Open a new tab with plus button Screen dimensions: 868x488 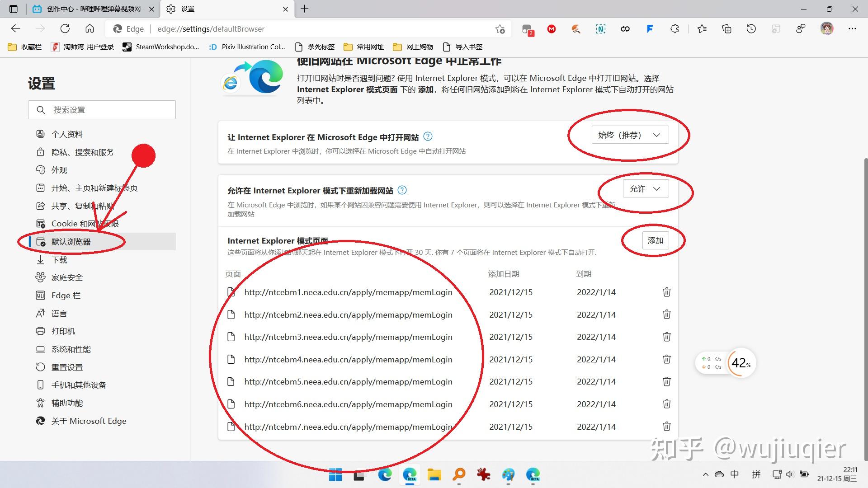click(305, 9)
